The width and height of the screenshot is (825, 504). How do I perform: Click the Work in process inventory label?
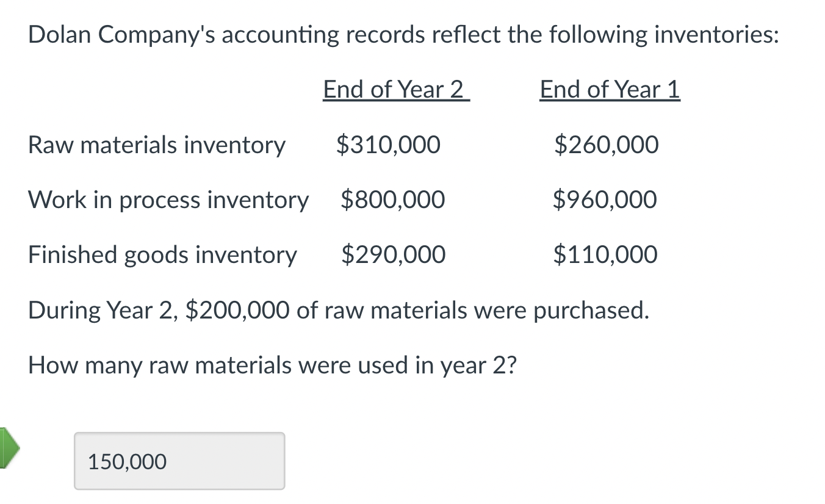[168, 200]
